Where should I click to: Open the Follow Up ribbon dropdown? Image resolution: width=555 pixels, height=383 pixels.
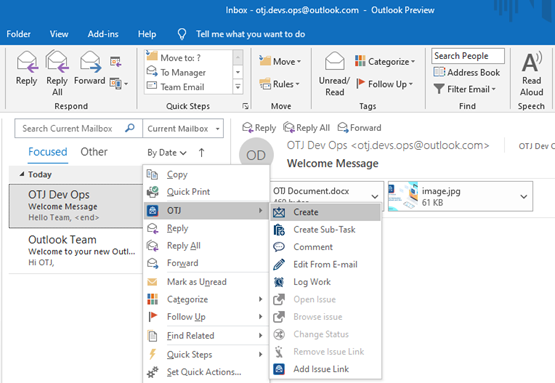[385, 84]
